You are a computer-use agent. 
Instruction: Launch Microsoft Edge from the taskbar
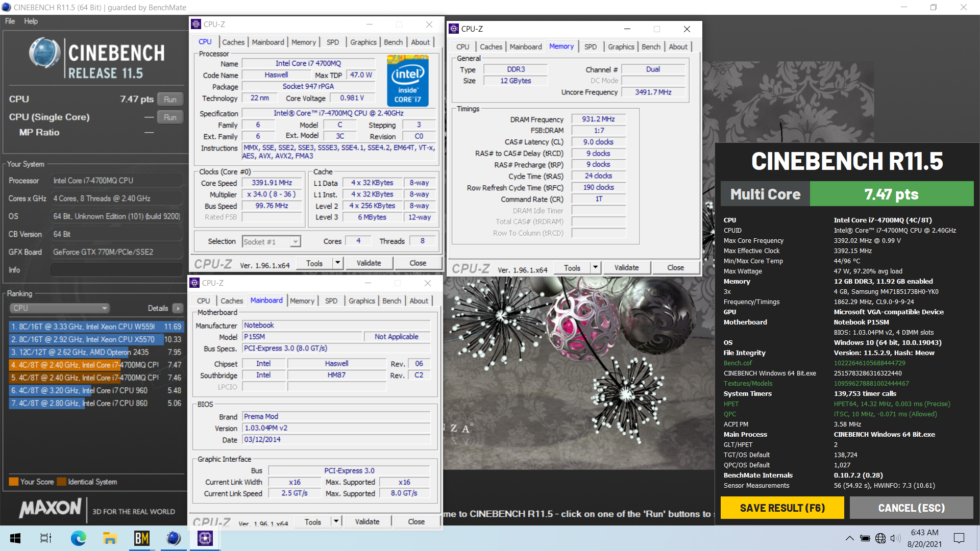point(78,538)
